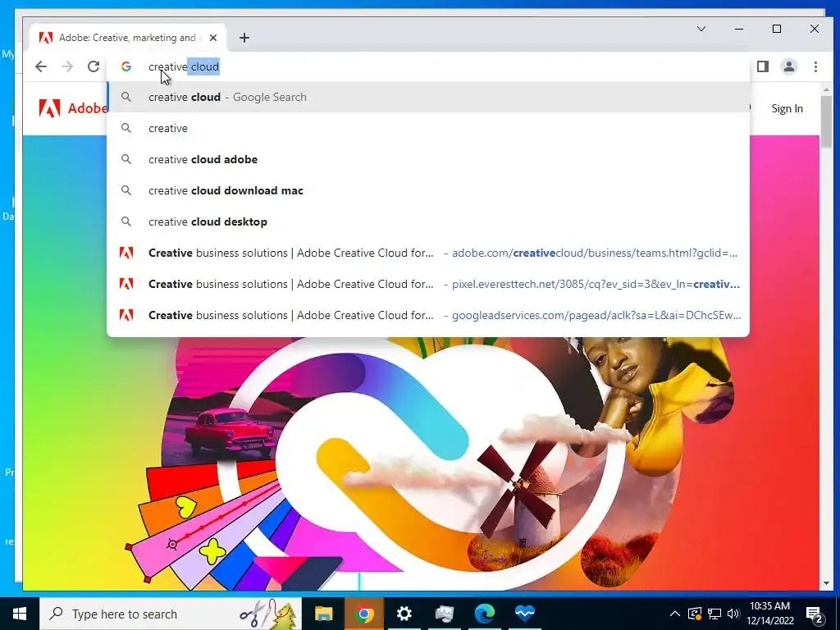Expand the tab search chevron
The height and width of the screenshot is (630, 840).
[701, 29]
